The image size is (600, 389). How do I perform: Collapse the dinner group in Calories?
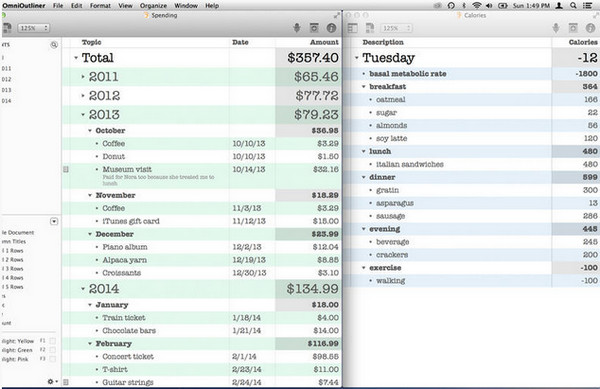tap(364, 177)
